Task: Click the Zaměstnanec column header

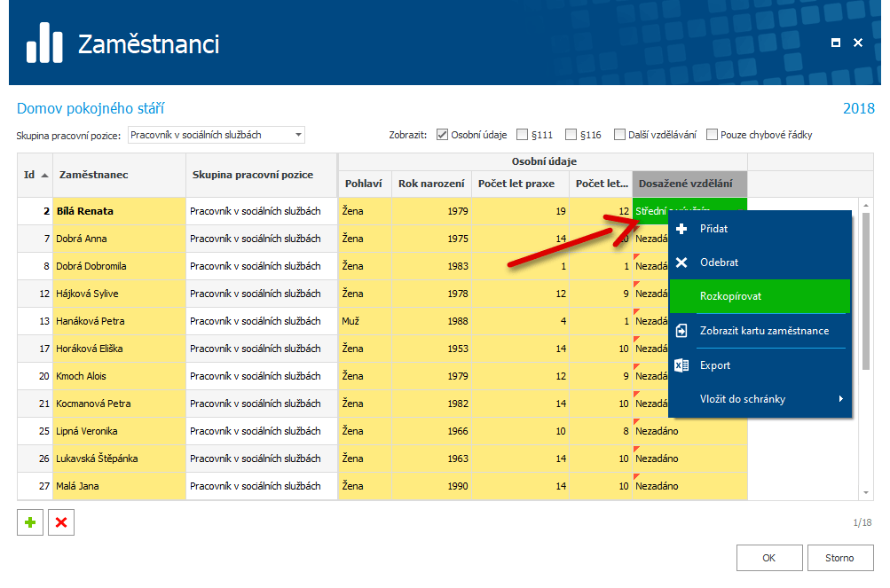Action: click(119, 175)
